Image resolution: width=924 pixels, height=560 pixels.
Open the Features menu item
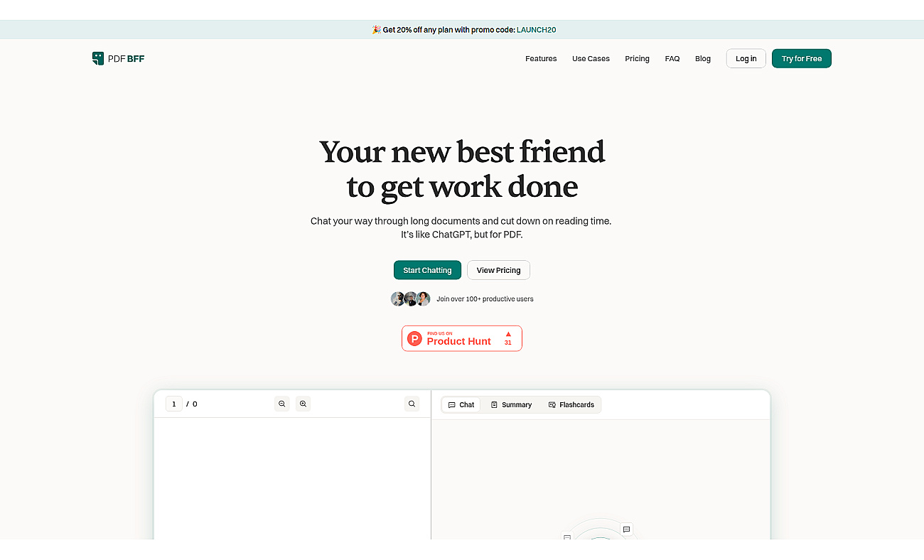point(541,59)
